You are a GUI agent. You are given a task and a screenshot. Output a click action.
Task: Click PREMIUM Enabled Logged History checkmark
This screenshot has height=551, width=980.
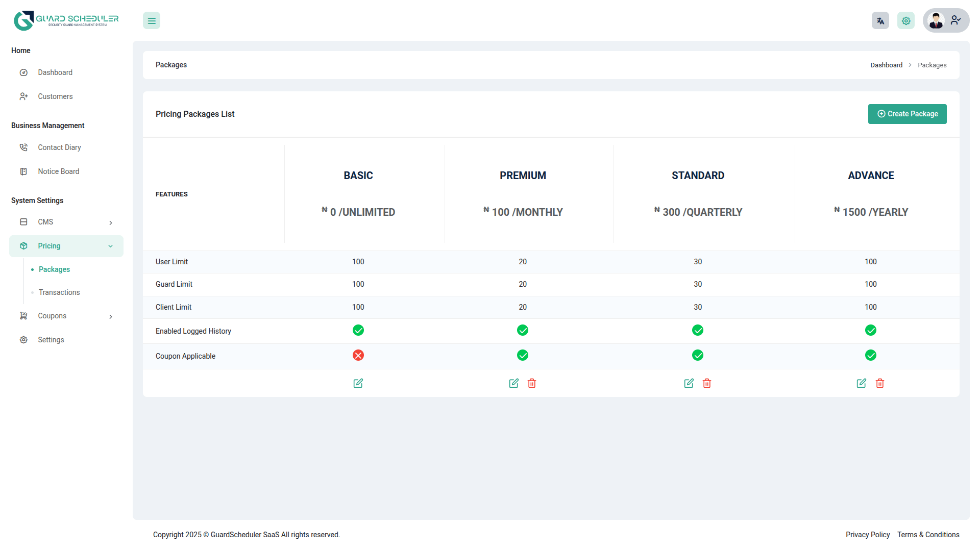[x=523, y=331]
